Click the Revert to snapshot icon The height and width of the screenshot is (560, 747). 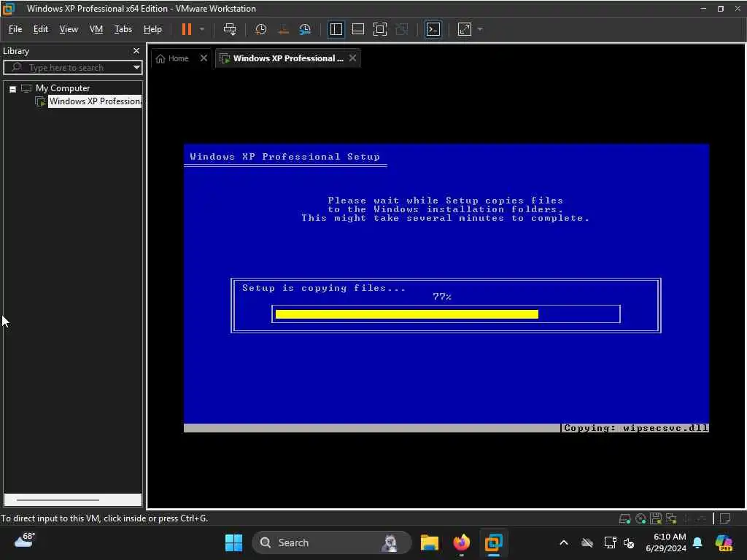tap(283, 29)
